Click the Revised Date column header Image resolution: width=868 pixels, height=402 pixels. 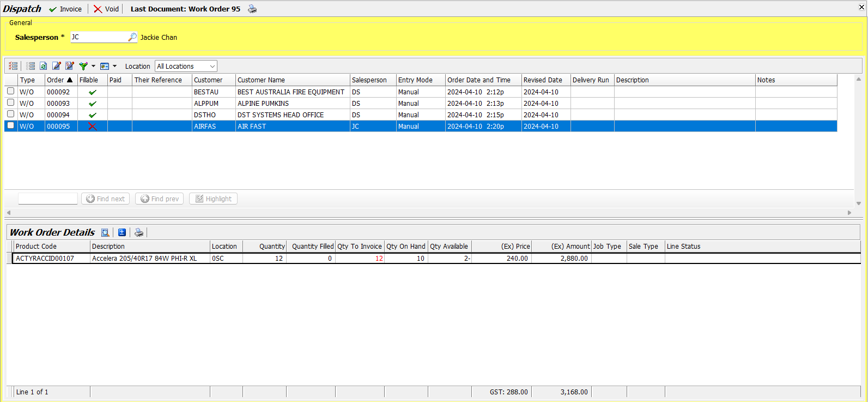click(546, 80)
